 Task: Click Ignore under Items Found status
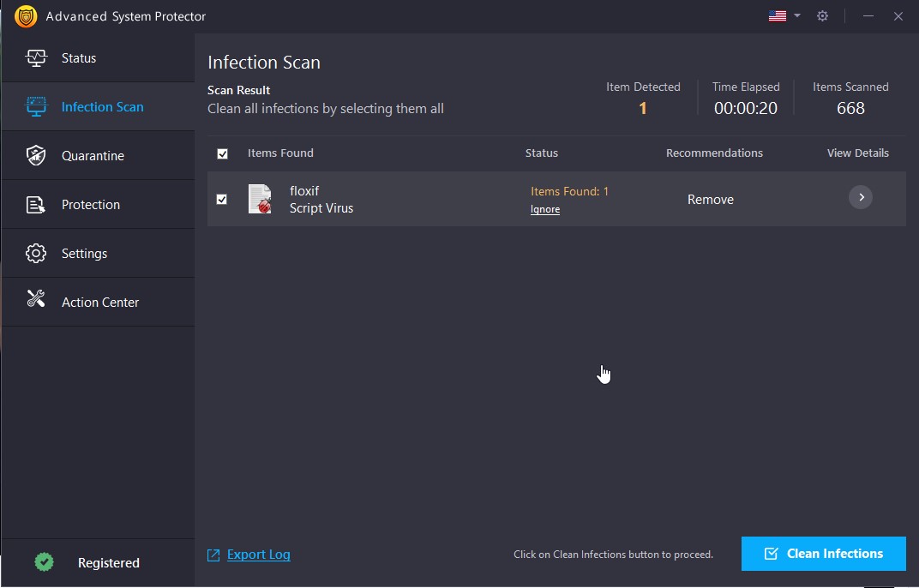pyautogui.click(x=545, y=208)
